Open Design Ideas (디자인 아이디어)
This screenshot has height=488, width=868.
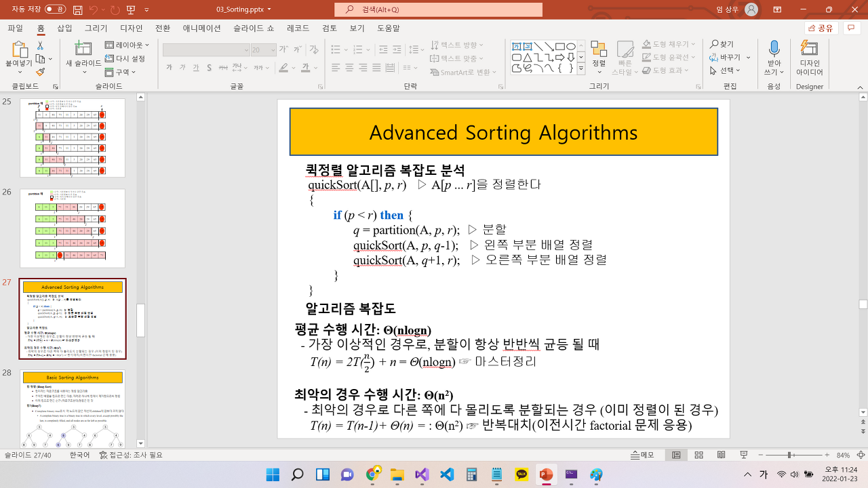(809, 57)
